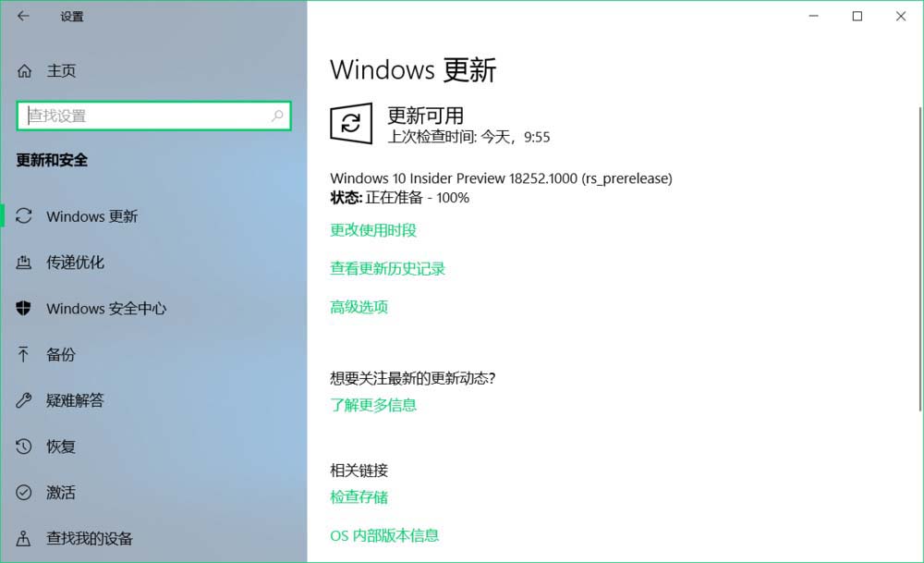
Task: Open 检查存储 link
Action: click(359, 497)
